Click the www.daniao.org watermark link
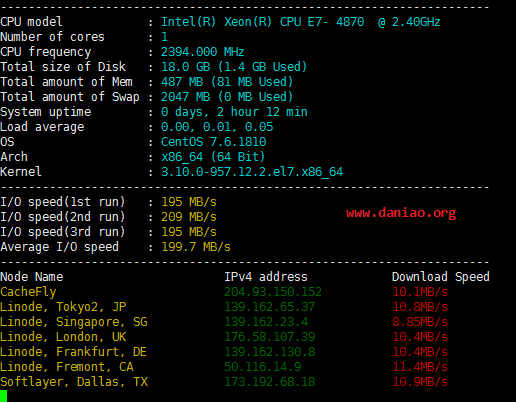Viewport: 516px width, 402px height. (401, 213)
